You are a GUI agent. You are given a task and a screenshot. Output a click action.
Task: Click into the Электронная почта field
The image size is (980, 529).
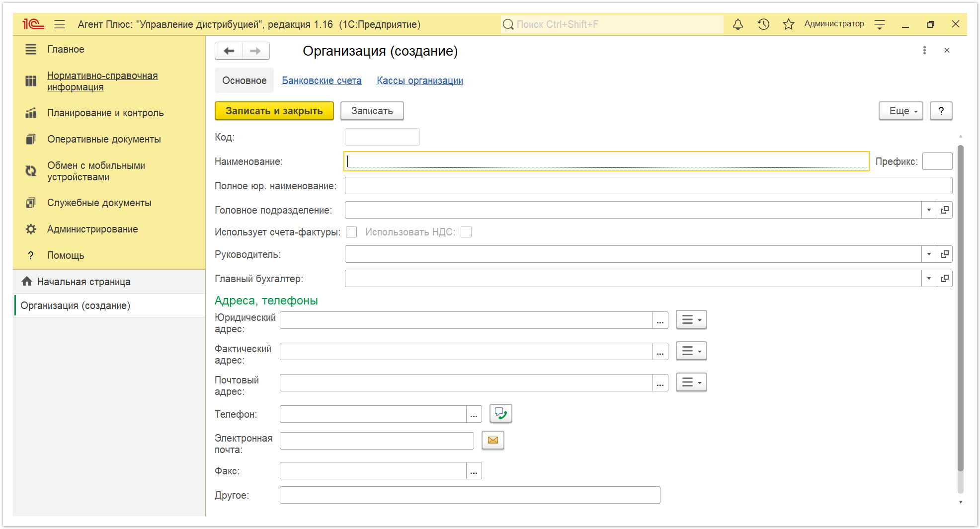pos(377,441)
